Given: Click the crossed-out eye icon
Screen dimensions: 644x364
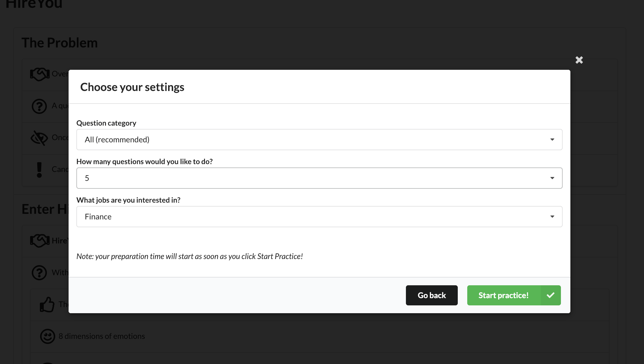Looking at the screenshot, I should click(x=39, y=138).
